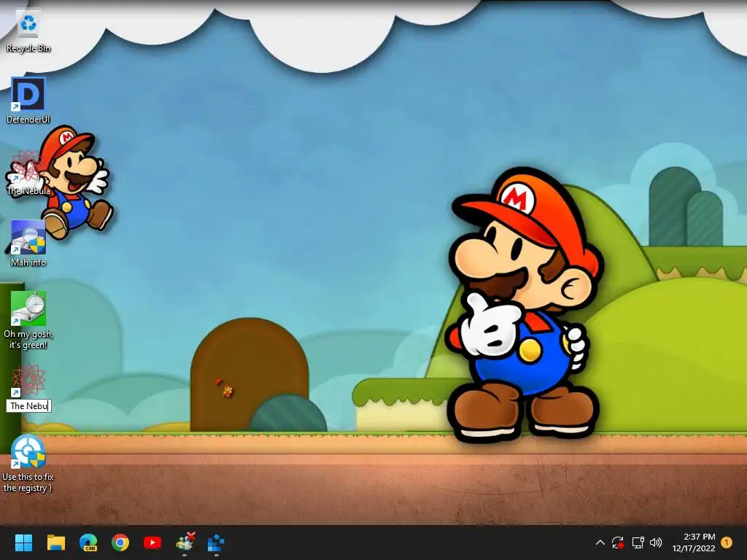Show hidden system tray icons
The image size is (747, 560).
point(600,542)
